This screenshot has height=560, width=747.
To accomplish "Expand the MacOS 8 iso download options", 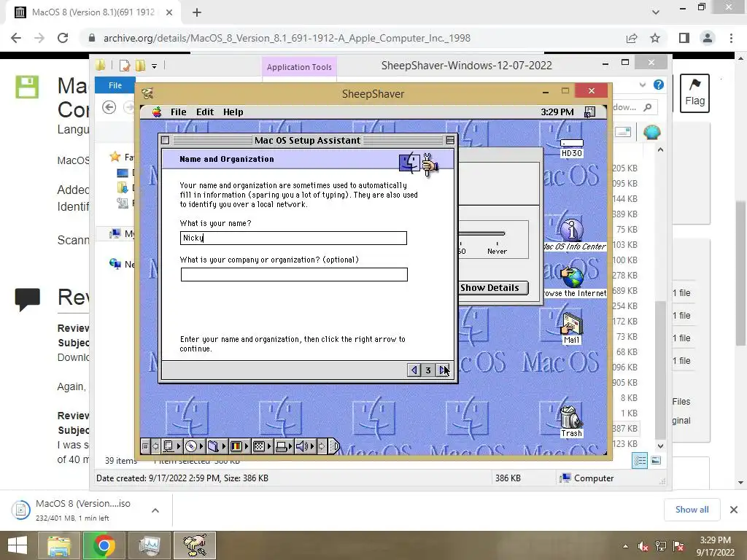I will 155,510.
